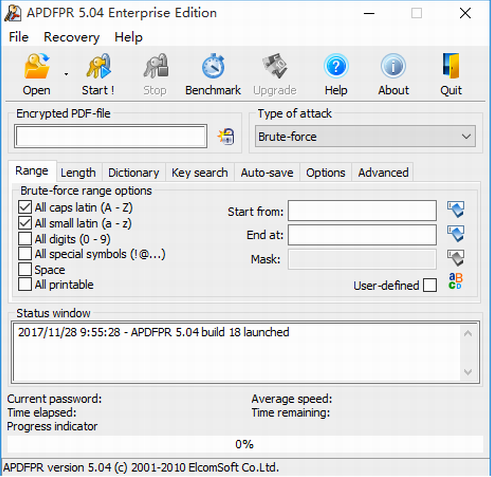Image resolution: width=491 pixels, height=477 pixels.
Task: Enable All special symbols checkbox
Action: [25, 254]
